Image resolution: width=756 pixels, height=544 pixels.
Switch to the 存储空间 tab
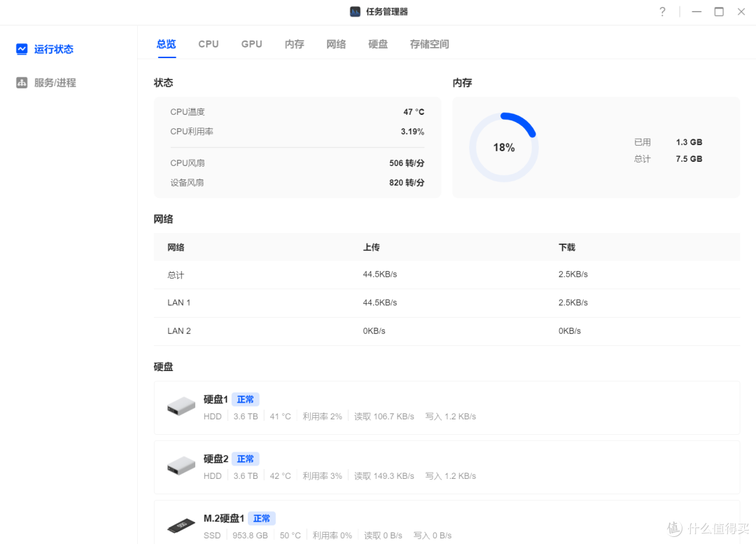(x=429, y=44)
